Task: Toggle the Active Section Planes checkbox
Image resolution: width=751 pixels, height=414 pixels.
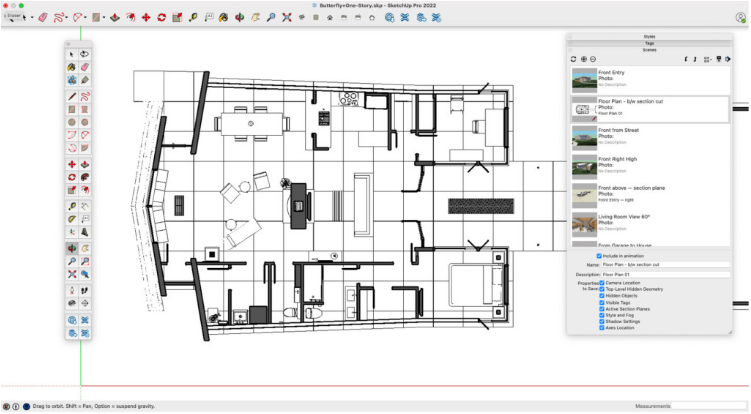Action: click(602, 307)
